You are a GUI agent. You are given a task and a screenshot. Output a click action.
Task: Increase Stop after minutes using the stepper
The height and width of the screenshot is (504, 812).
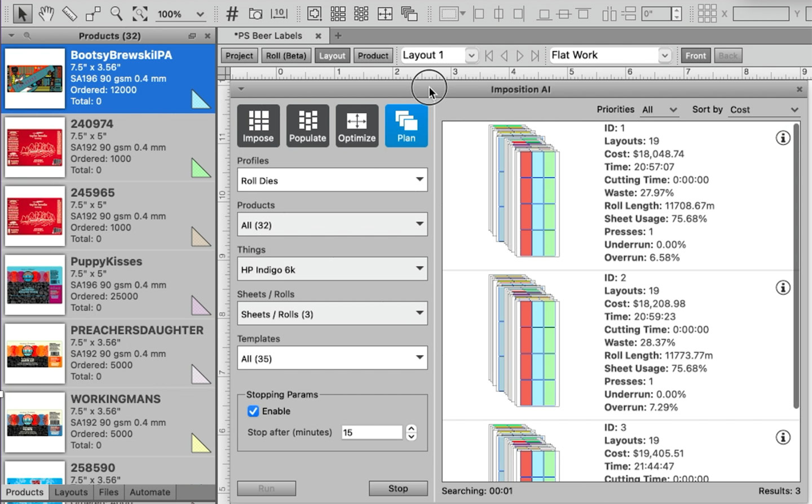[412, 429]
